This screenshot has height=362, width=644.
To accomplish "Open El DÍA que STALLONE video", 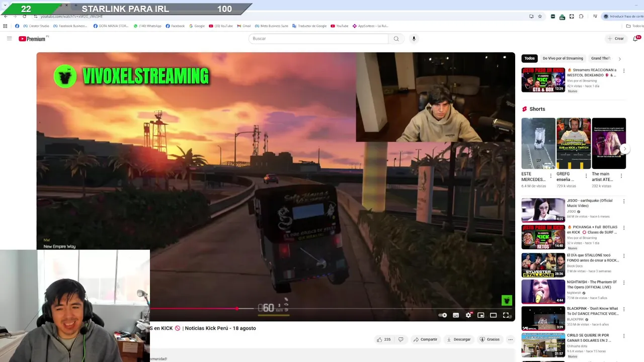I will pyautogui.click(x=543, y=265).
